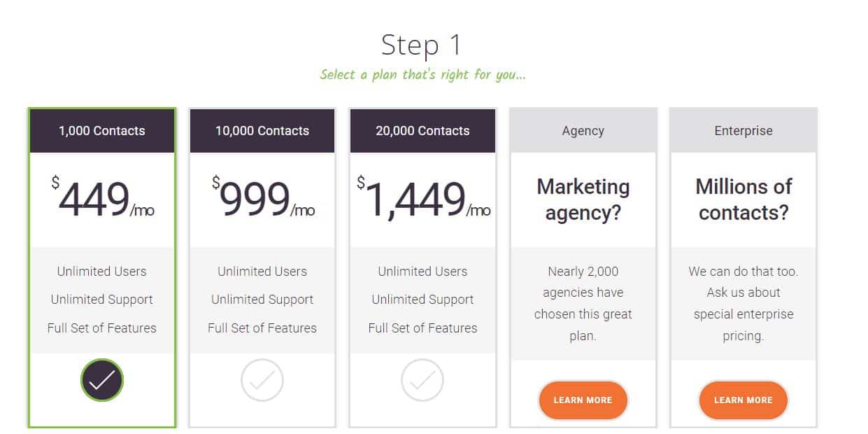Image resolution: width=868 pixels, height=434 pixels.
Task: Choose the 10,000 Contacts plan checkmark circle
Action: [262, 380]
